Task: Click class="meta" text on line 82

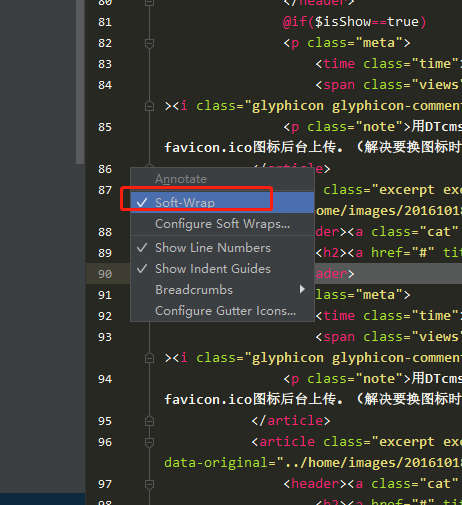Action: click(355, 43)
